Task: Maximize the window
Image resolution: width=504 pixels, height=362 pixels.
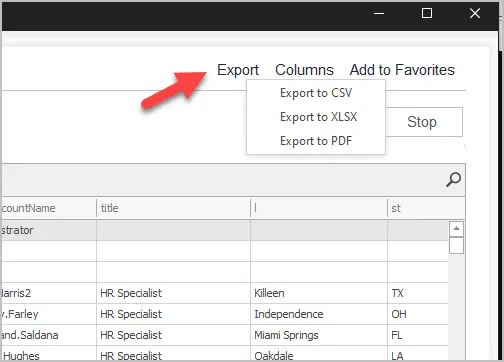Action: pyautogui.click(x=427, y=13)
